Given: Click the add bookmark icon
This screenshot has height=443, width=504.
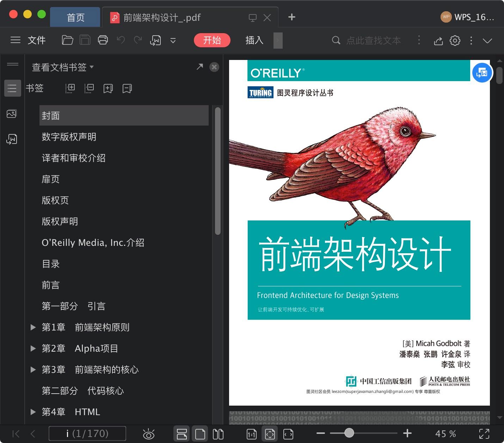Looking at the screenshot, I should pyautogui.click(x=108, y=89).
